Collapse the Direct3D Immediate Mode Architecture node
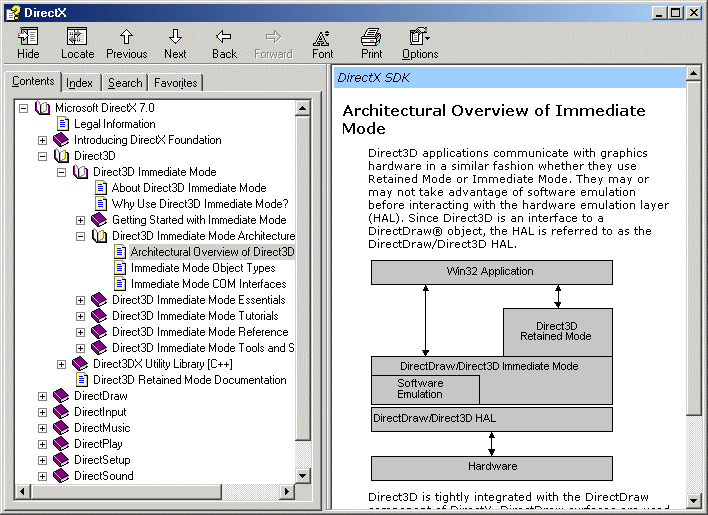708x515 pixels. pyautogui.click(x=80, y=236)
